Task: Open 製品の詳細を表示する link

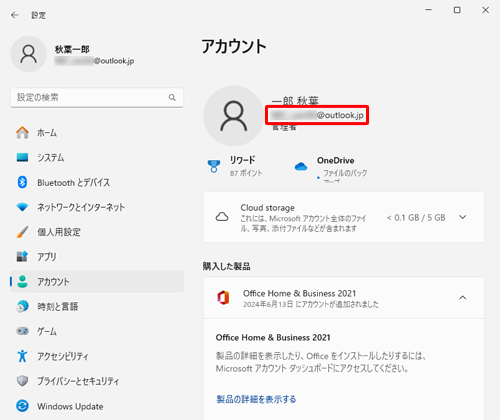Action: [x=256, y=399]
